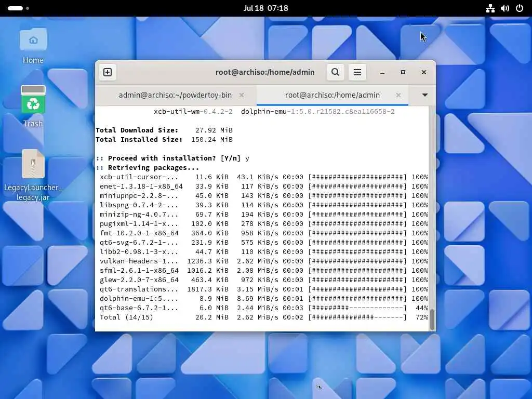Click '150.24 MiB' installed size value
The height and width of the screenshot is (399, 532).
[212, 139]
